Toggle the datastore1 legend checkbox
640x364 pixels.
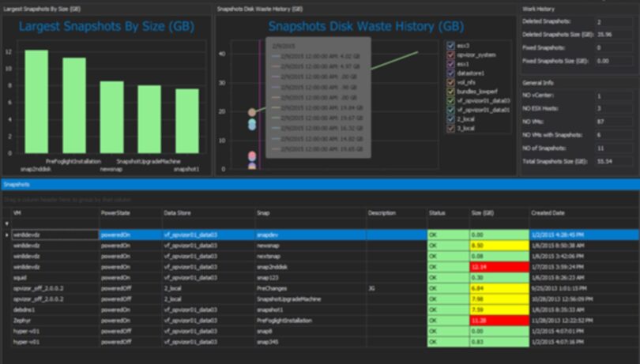(x=450, y=73)
